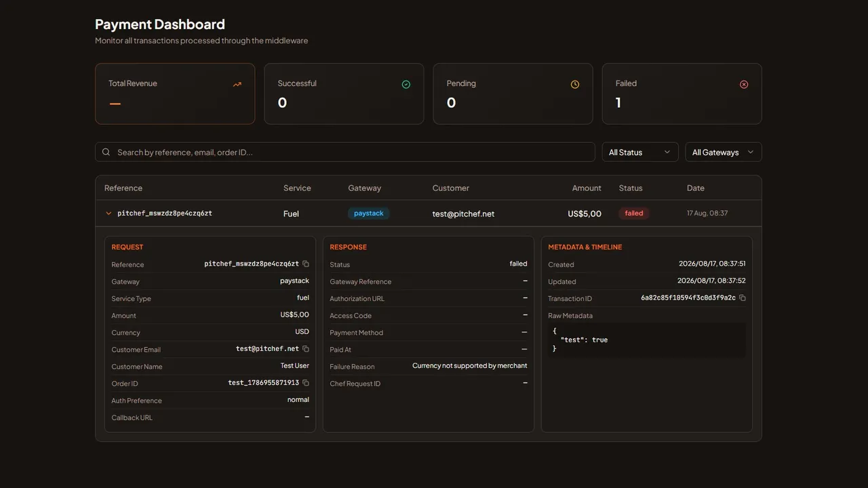Click the Date column header
868x488 pixels.
(696, 188)
